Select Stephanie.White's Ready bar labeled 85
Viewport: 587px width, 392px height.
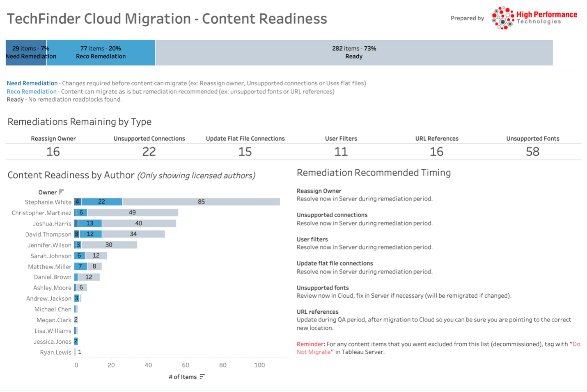point(201,202)
